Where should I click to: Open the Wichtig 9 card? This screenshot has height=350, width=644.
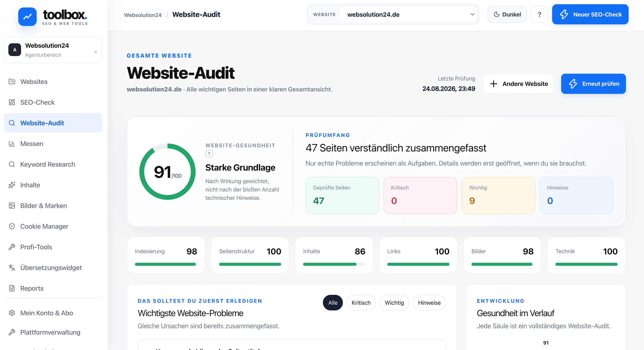click(498, 195)
